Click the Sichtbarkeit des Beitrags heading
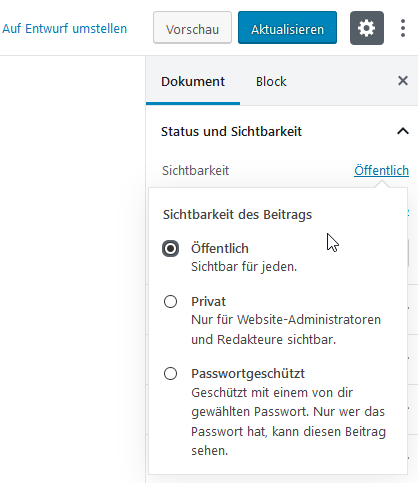 click(x=237, y=214)
